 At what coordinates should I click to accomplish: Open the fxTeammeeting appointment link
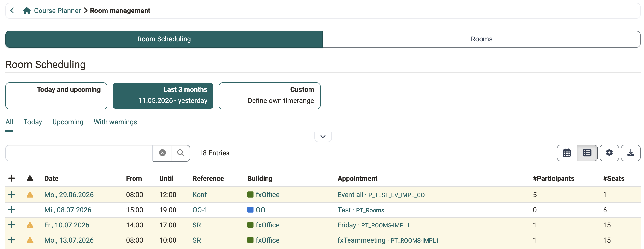(388, 240)
